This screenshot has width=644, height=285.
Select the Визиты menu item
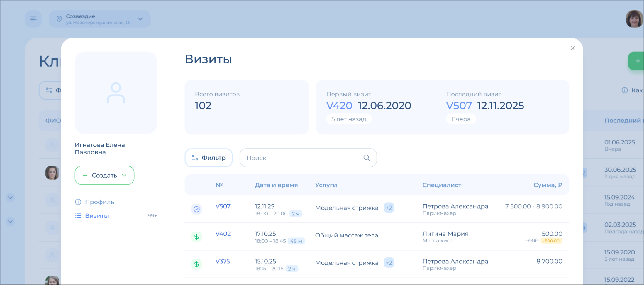(97, 216)
